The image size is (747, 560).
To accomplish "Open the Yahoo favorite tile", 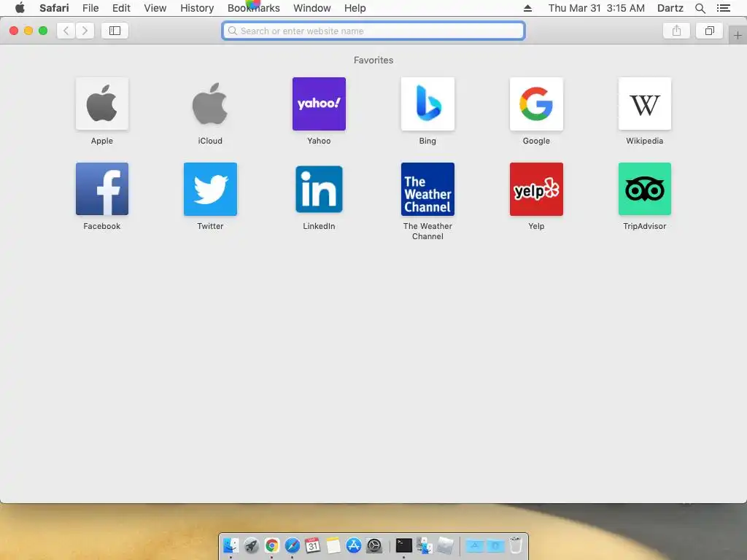I will 319,104.
